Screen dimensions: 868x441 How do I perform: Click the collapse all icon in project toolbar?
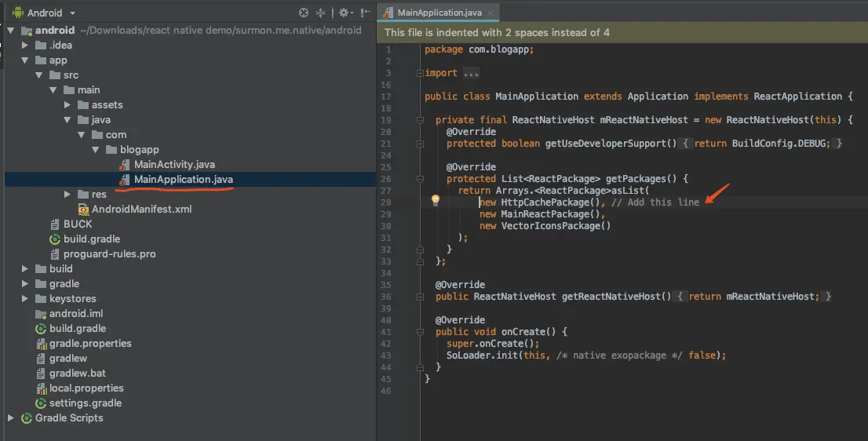[x=320, y=13]
